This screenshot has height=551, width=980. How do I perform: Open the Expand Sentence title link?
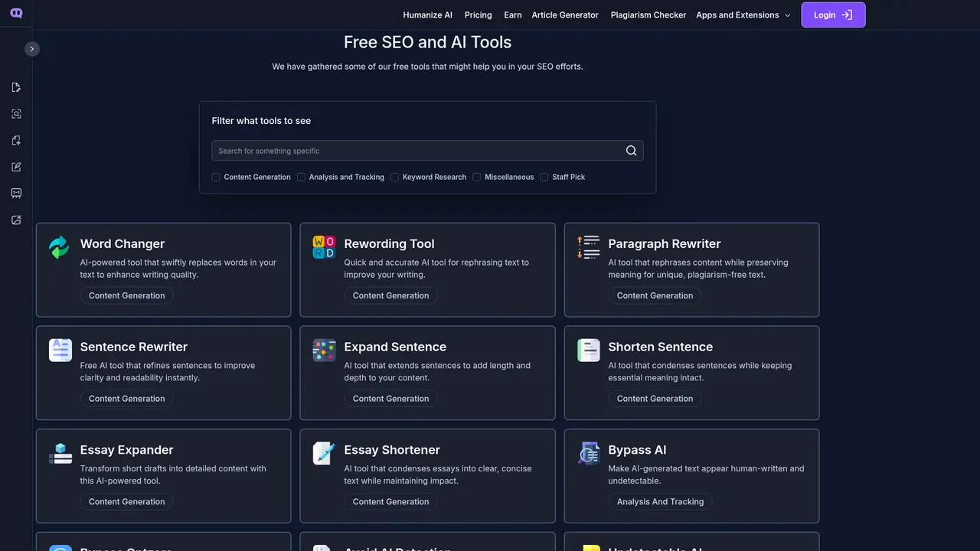tap(395, 347)
